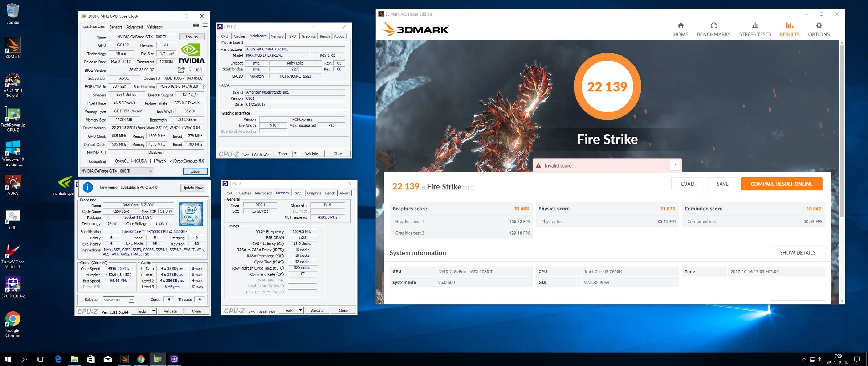868x366 pixels.
Task: Click the Physics score value 11 071
Action: (x=667, y=209)
